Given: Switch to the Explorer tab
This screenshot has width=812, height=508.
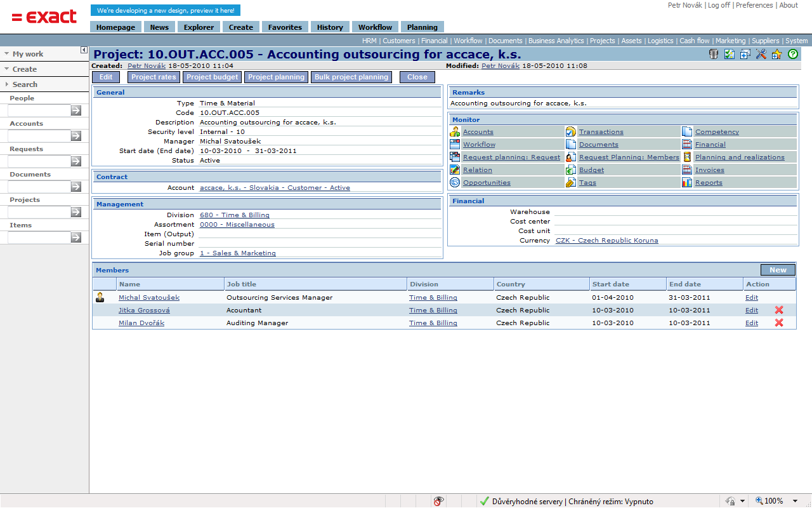Looking at the screenshot, I should pos(199,27).
